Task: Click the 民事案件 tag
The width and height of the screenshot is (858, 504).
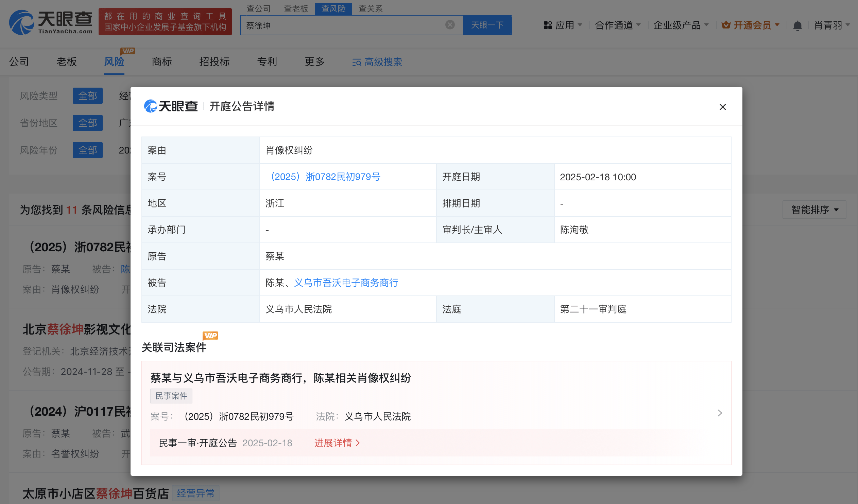Action: 171,396
